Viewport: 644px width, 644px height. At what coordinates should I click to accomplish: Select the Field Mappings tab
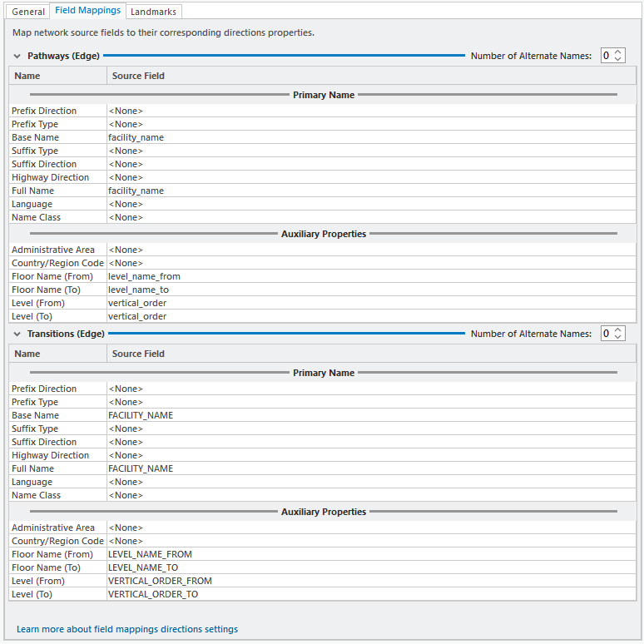click(88, 11)
